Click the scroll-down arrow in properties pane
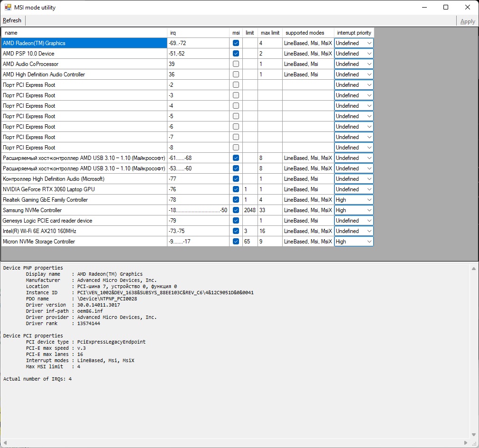 coord(473,434)
